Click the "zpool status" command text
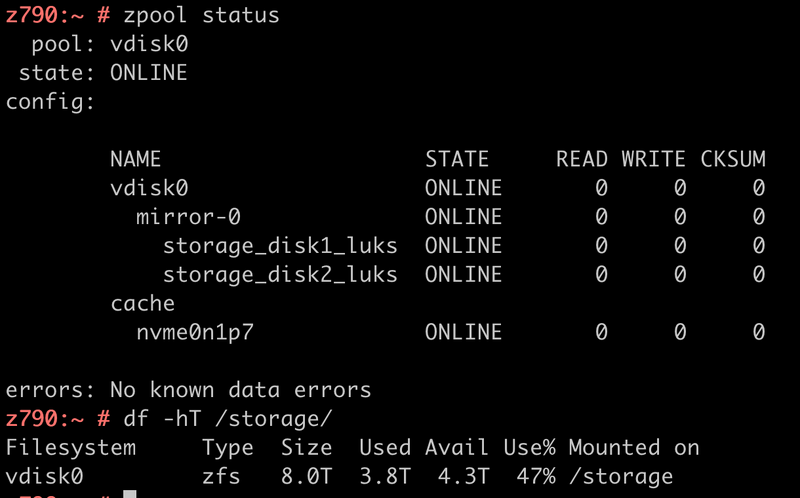This screenshot has width=800, height=498. coord(202,16)
